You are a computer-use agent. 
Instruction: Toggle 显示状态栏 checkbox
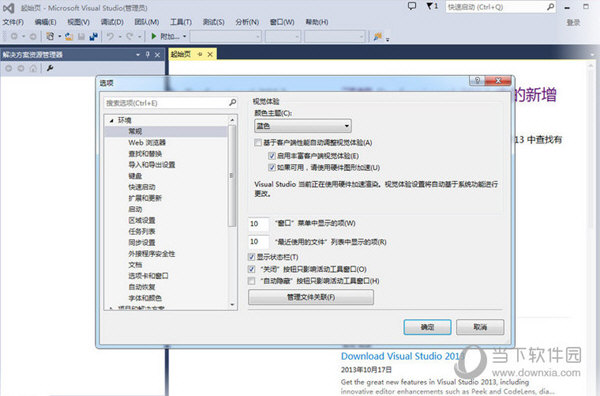(x=251, y=257)
